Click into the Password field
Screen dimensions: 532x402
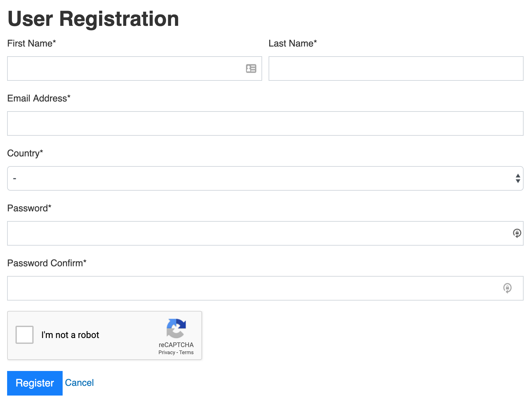click(x=265, y=233)
